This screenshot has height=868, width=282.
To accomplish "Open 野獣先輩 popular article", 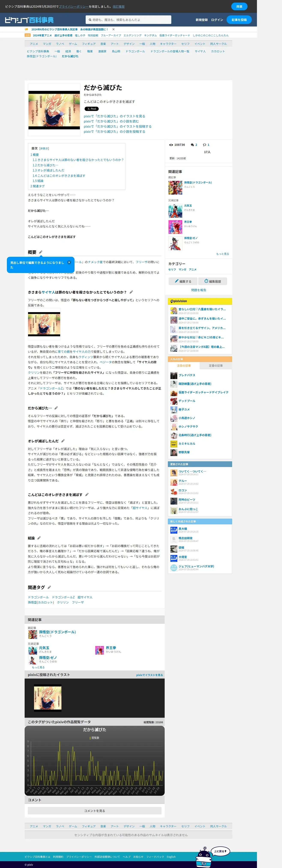I will click(x=184, y=452).
